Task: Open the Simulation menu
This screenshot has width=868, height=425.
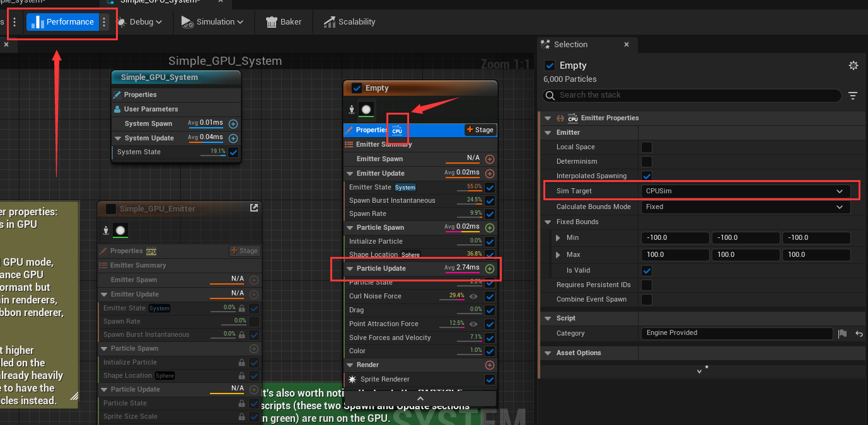Action: click(212, 22)
